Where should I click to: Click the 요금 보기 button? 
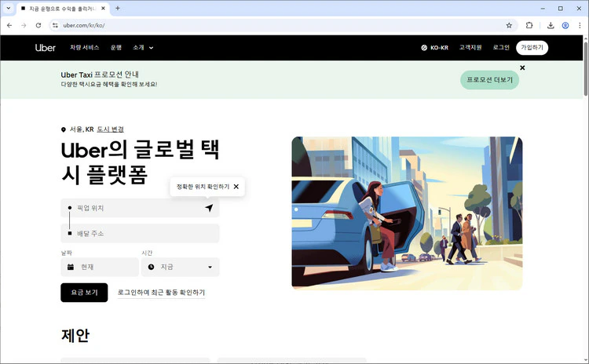[84, 293]
